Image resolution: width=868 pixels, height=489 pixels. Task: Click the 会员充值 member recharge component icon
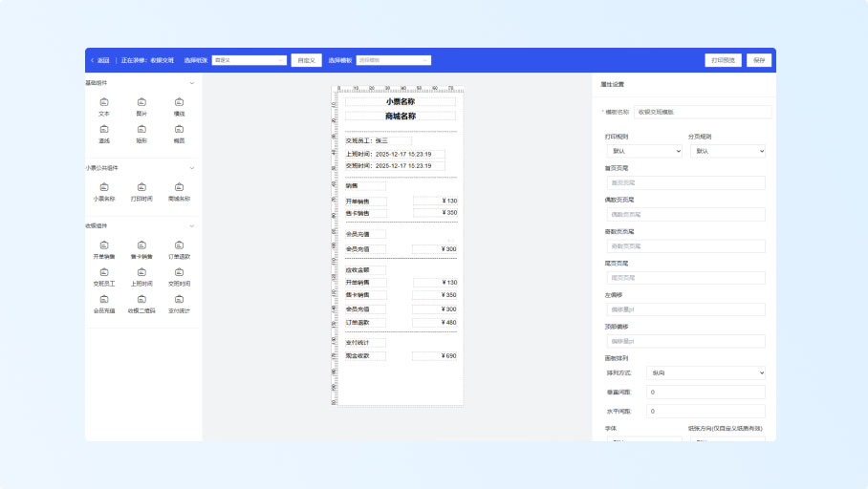(x=104, y=299)
